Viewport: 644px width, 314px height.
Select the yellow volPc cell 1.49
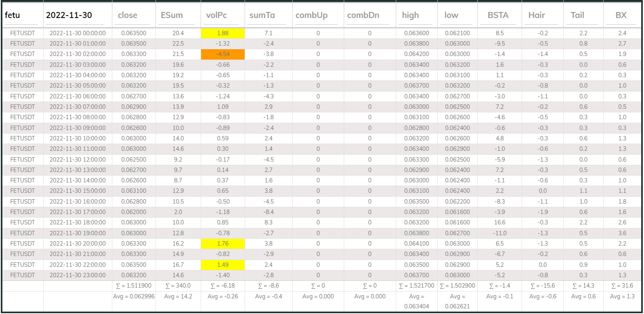click(x=223, y=265)
